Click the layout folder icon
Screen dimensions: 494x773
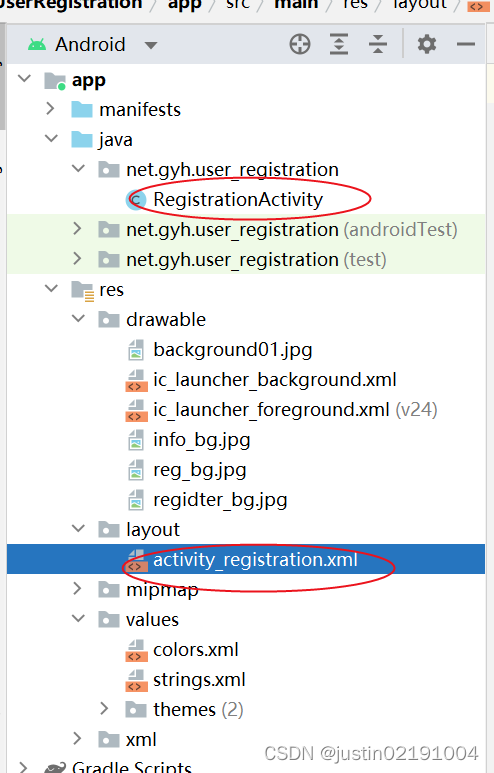(109, 530)
